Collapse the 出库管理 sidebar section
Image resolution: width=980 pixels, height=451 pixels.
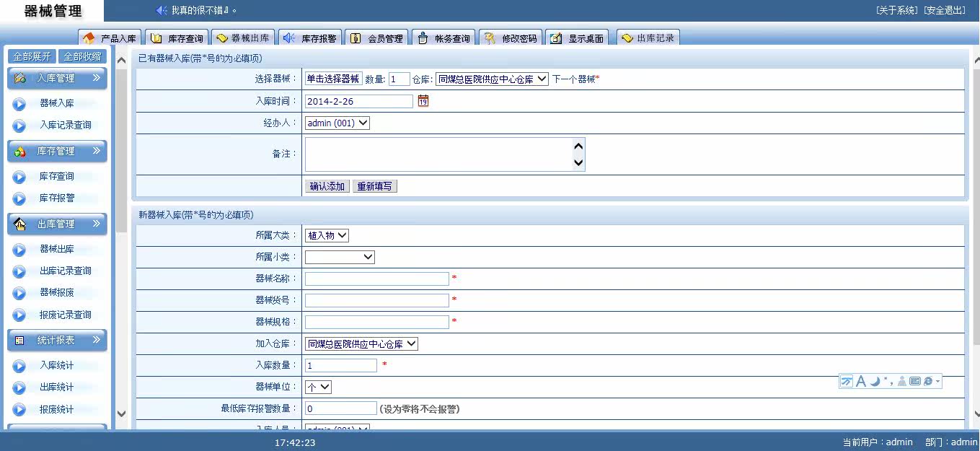57,224
